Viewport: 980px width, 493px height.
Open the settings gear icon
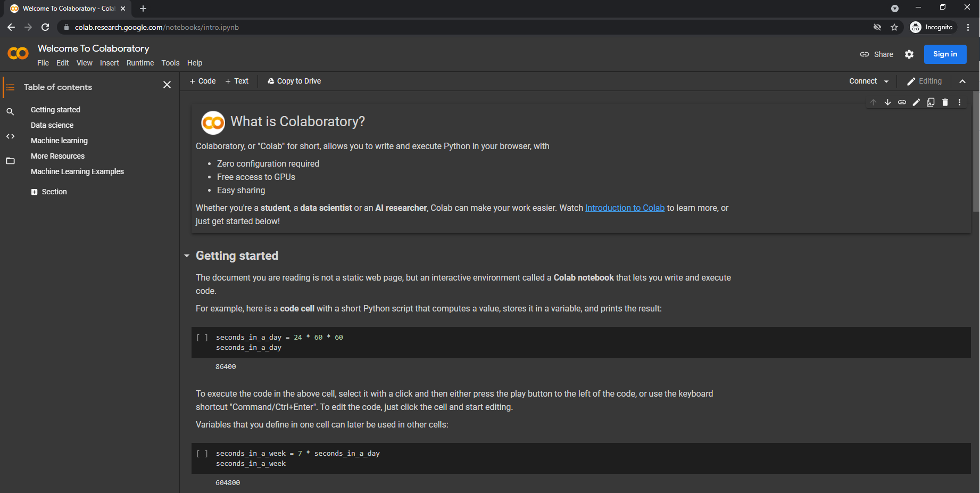(909, 54)
